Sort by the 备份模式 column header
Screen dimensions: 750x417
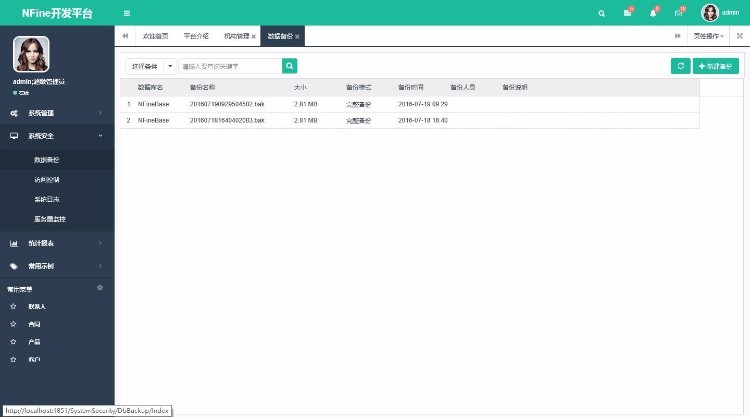pos(359,88)
